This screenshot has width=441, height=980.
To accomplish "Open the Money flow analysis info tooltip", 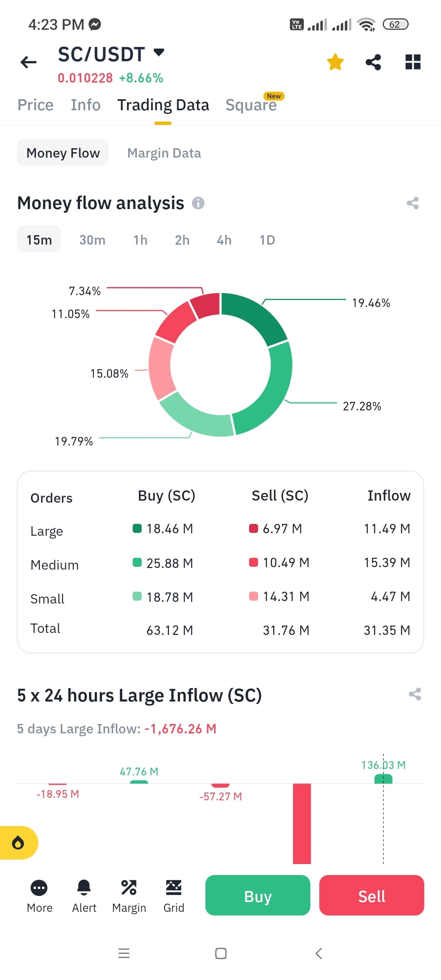I will pos(199,203).
